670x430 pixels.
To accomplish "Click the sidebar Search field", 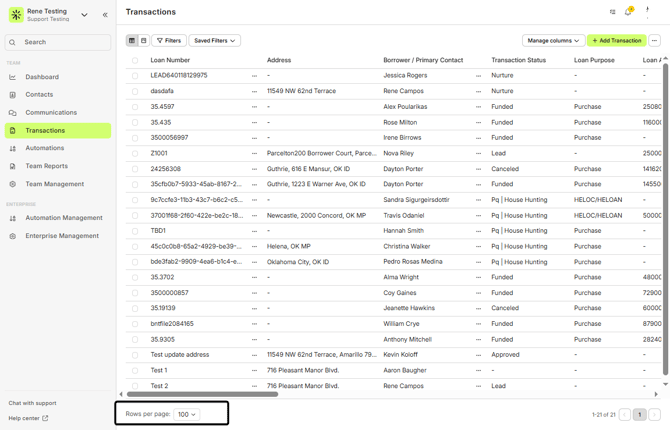I will click(58, 43).
